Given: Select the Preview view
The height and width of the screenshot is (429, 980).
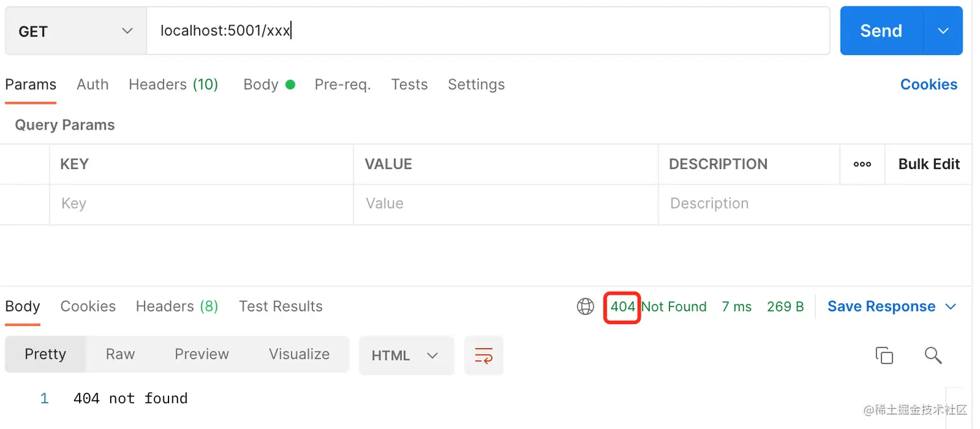Looking at the screenshot, I should (x=202, y=354).
